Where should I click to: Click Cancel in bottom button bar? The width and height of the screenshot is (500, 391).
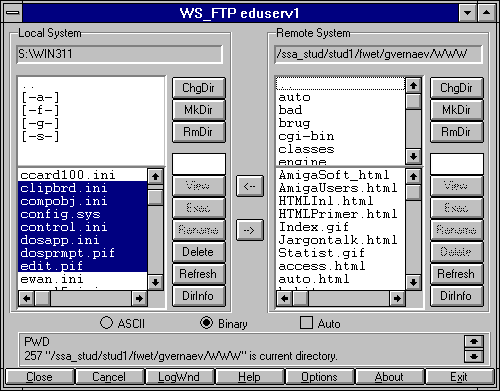coord(109,377)
